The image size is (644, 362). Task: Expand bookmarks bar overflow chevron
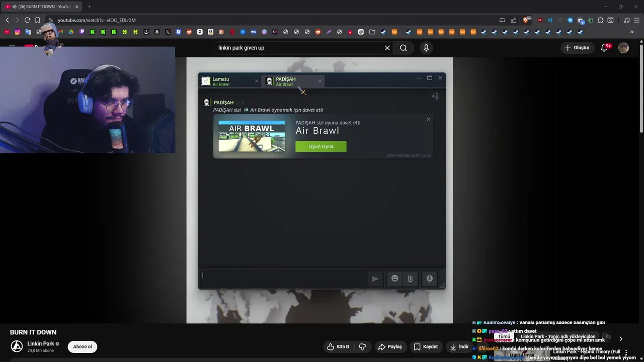click(x=631, y=32)
